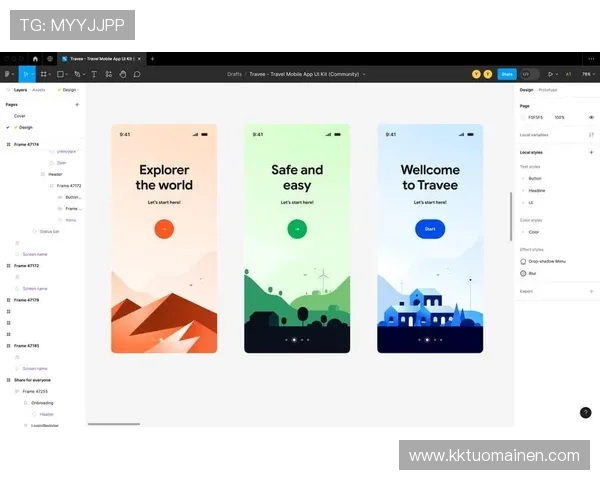This screenshot has width=600, height=480.
Task: Click the Home icon in the tab bar
Action: coord(35,59)
